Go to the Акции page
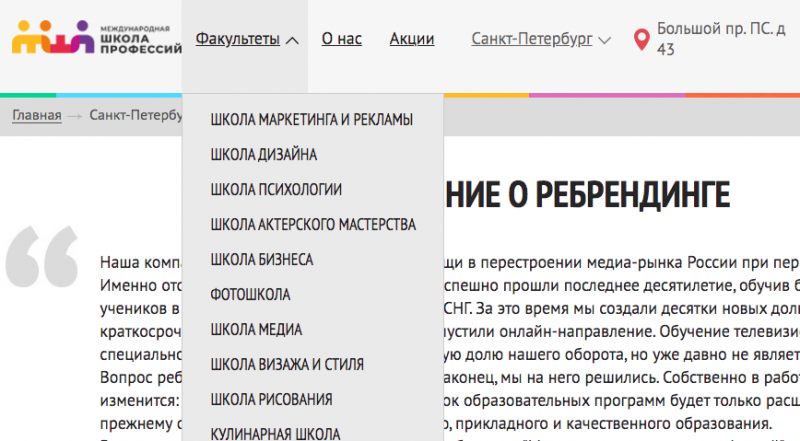The height and width of the screenshot is (441, 800). click(x=412, y=39)
